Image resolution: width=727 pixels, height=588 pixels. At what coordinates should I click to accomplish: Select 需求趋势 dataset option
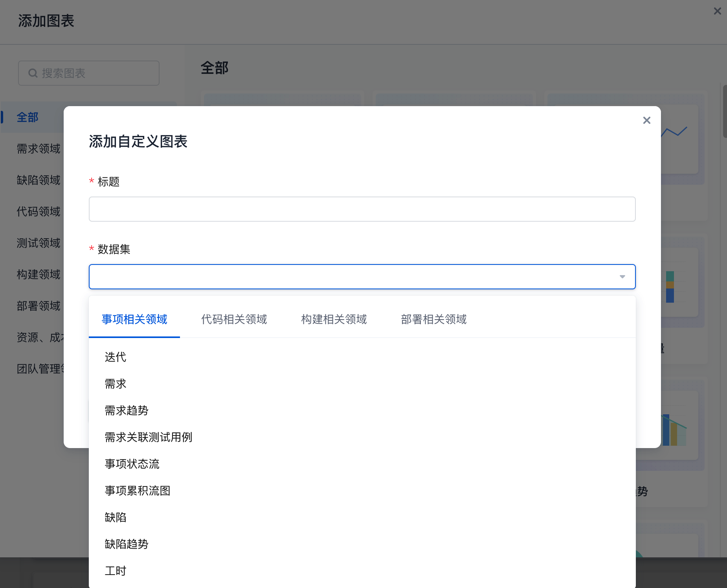pos(127,410)
